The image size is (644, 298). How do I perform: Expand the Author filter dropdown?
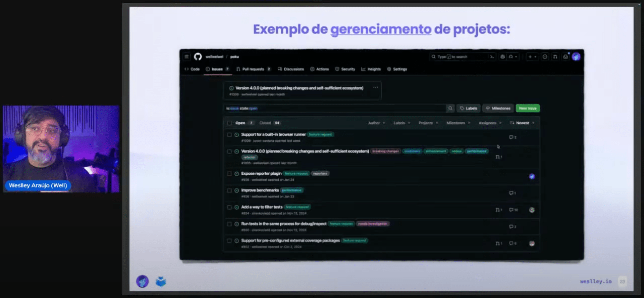[x=376, y=123]
